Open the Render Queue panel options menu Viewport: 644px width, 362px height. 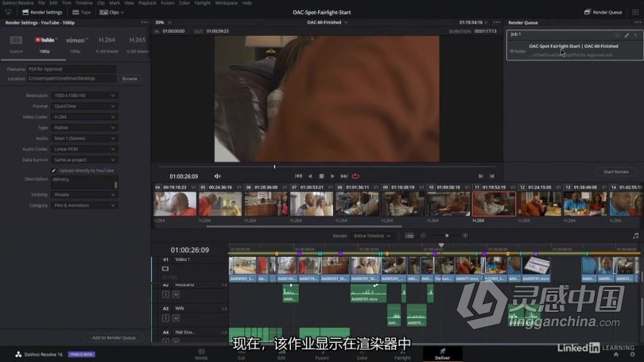click(637, 22)
